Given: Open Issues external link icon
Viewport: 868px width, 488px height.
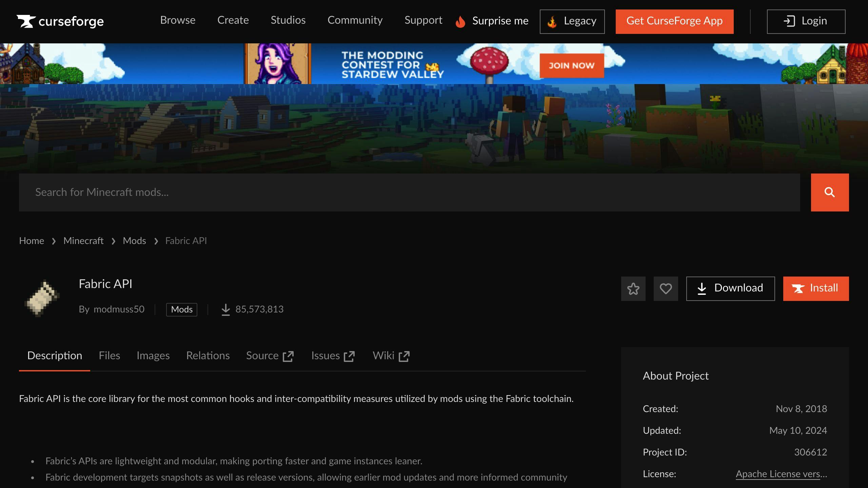Looking at the screenshot, I should (349, 356).
